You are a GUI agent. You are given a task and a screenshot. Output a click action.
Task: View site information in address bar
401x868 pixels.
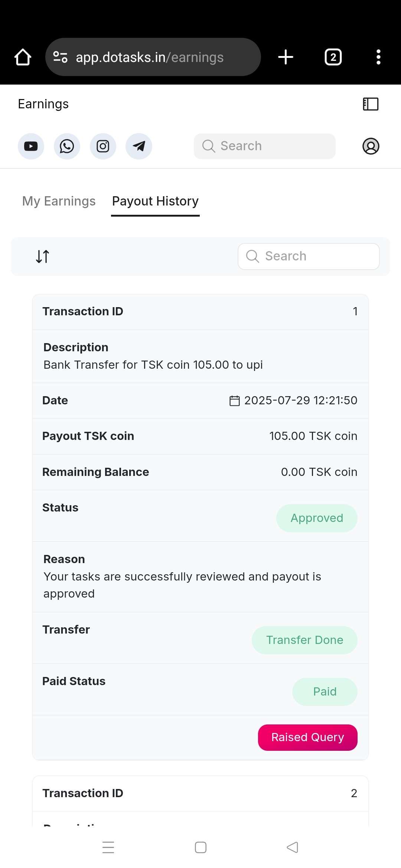click(60, 57)
